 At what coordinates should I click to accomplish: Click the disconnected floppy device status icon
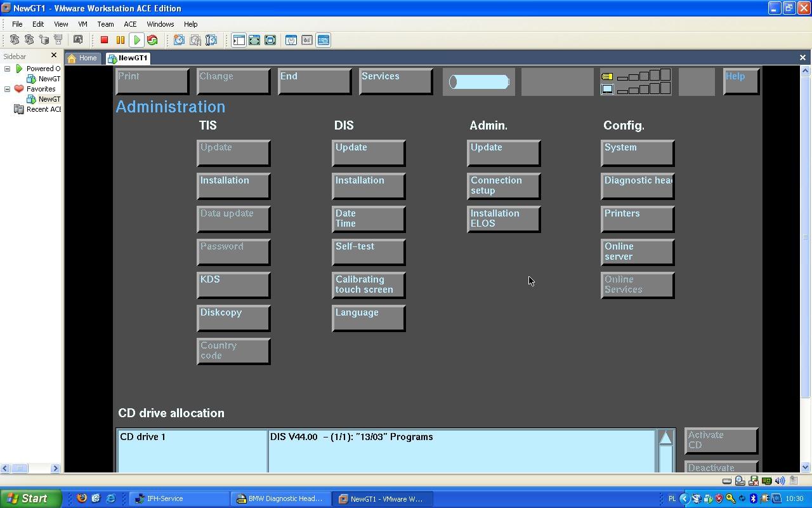click(x=754, y=481)
